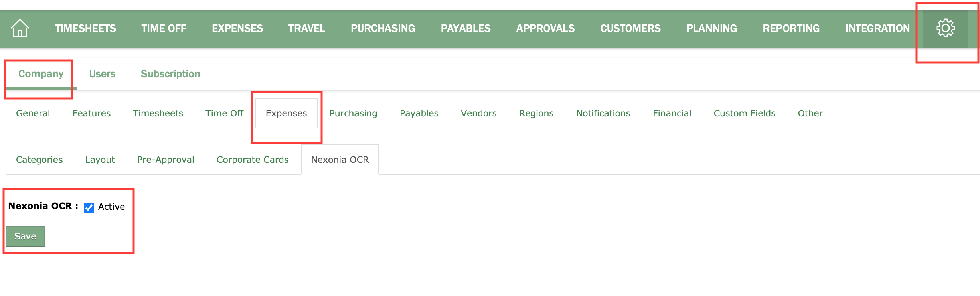Switch to the Subscription tab
The image size is (980, 296).
click(x=170, y=74)
